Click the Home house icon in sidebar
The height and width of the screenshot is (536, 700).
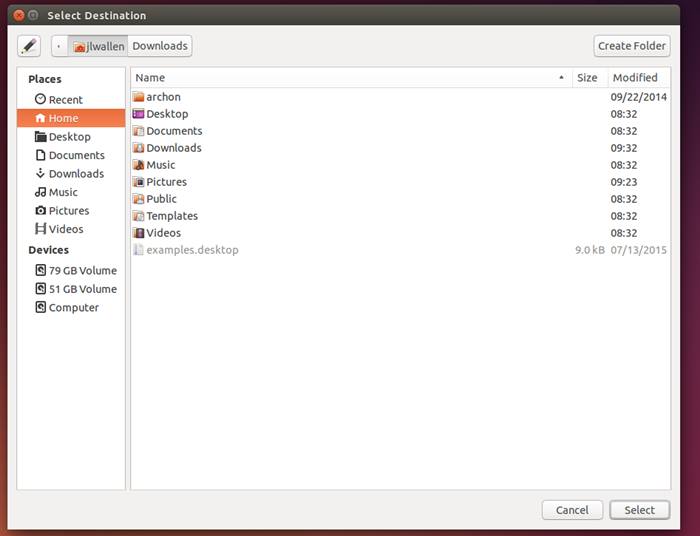coord(40,118)
